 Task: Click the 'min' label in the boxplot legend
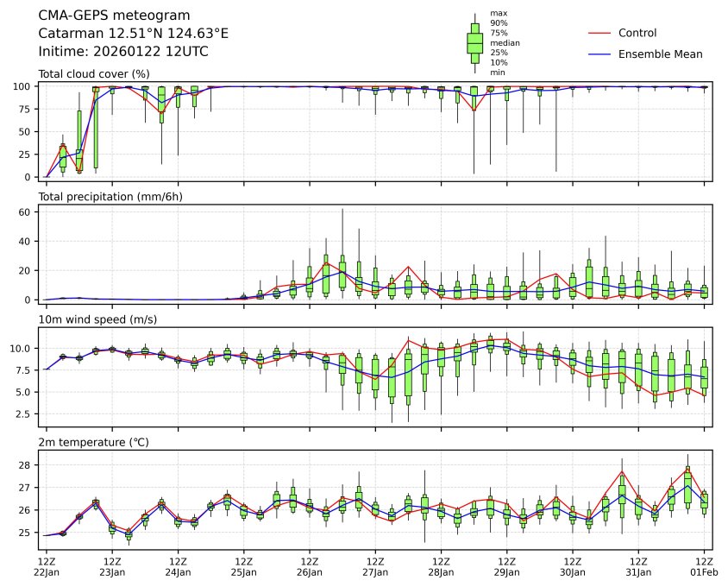pyautogui.click(x=497, y=73)
